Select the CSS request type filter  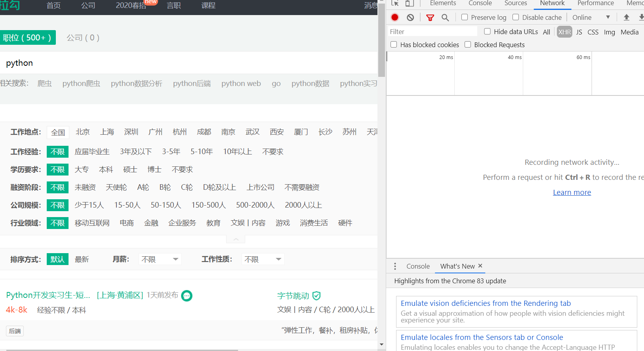593,32
